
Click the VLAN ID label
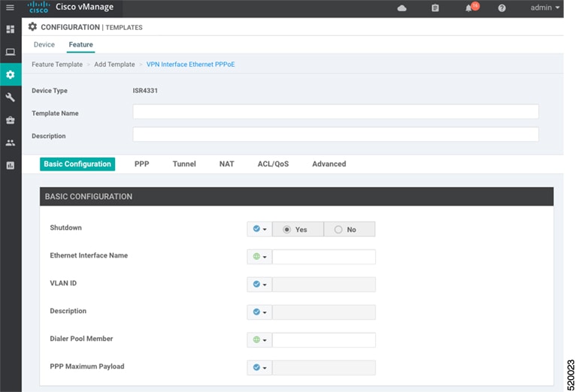[x=63, y=283]
